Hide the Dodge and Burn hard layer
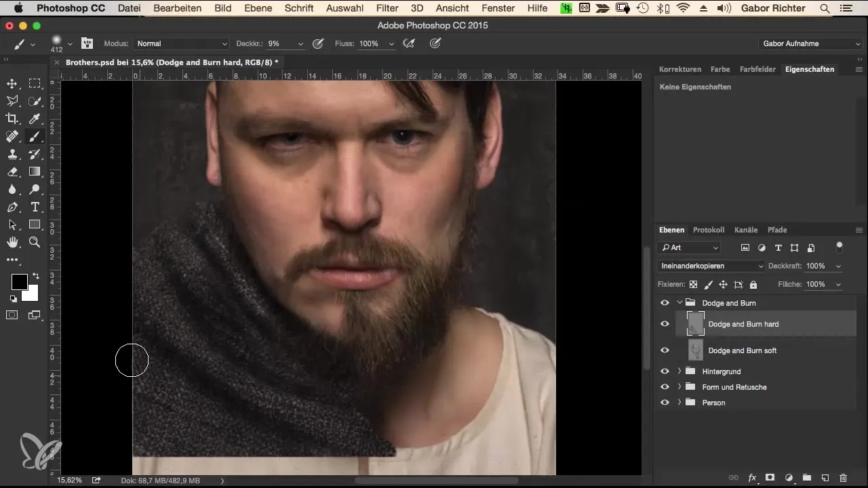868x488 pixels. pos(665,324)
